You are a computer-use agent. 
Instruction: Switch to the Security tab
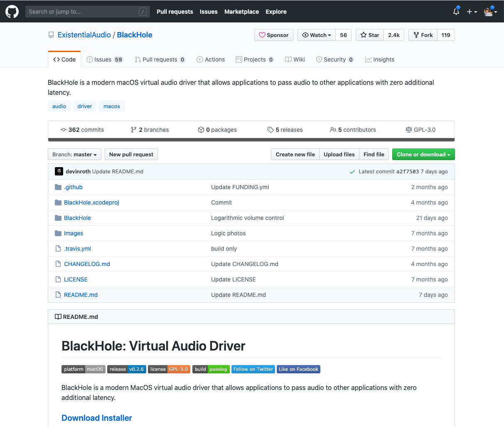[x=335, y=59]
